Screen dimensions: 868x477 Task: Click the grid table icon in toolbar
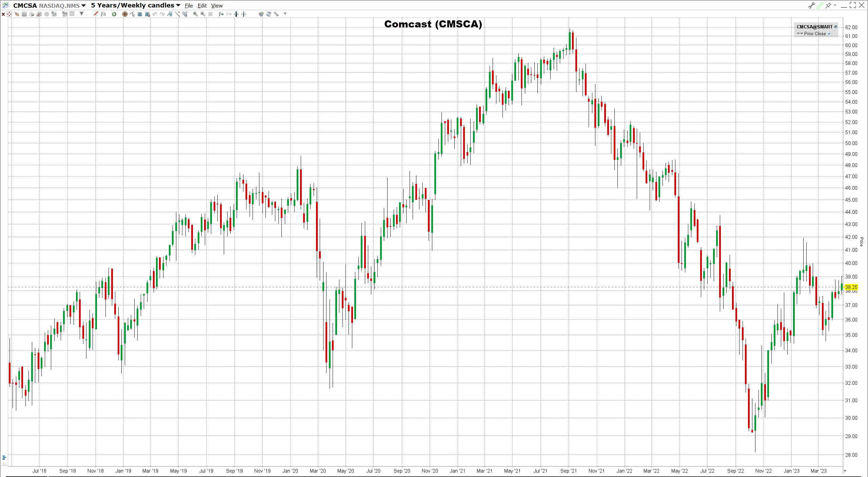pyautogui.click(x=24, y=14)
